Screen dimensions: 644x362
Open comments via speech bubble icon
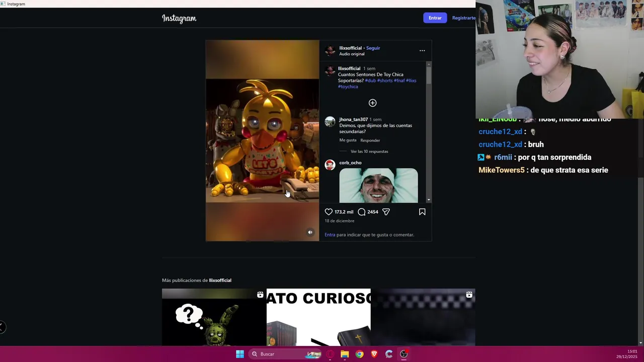[361, 212]
